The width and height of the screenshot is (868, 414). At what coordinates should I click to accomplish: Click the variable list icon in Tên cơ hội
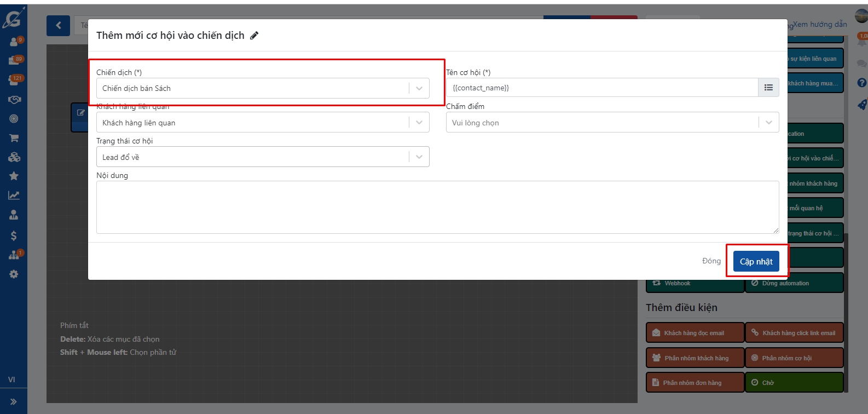[x=768, y=88]
